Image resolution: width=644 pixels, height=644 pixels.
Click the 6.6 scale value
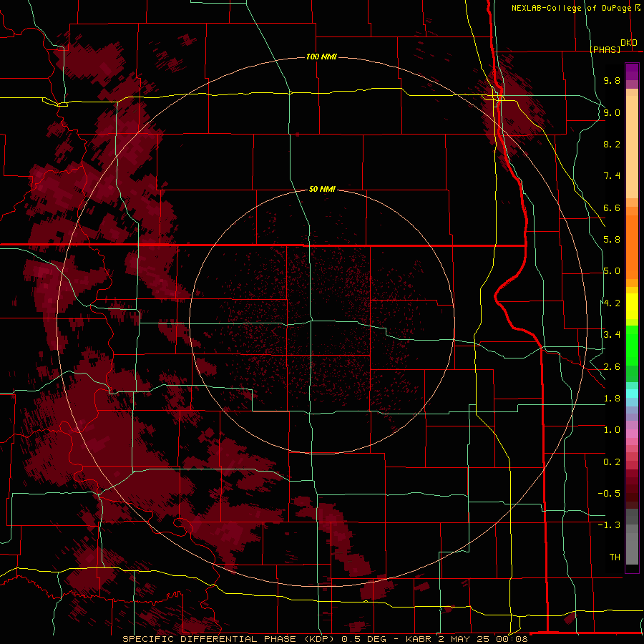(612, 208)
